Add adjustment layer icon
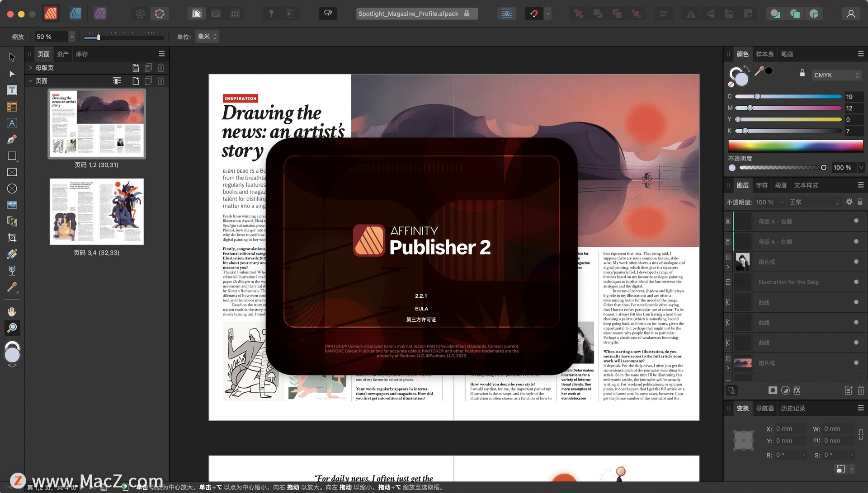 point(785,390)
